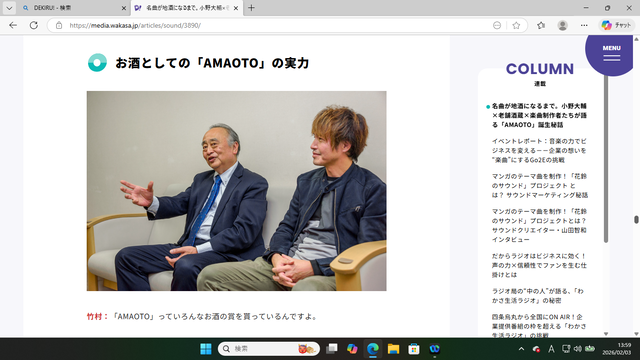Image resolution: width=640 pixels, height=360 pixels.
Task: Click the お酒としての「AMAOTO」の実力 heading
Action: point(212,63)
